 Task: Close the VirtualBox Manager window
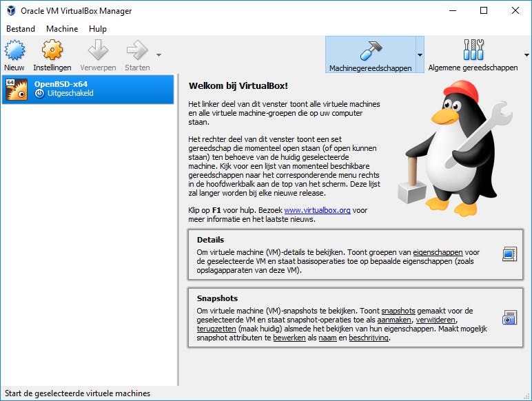(515, 10)
